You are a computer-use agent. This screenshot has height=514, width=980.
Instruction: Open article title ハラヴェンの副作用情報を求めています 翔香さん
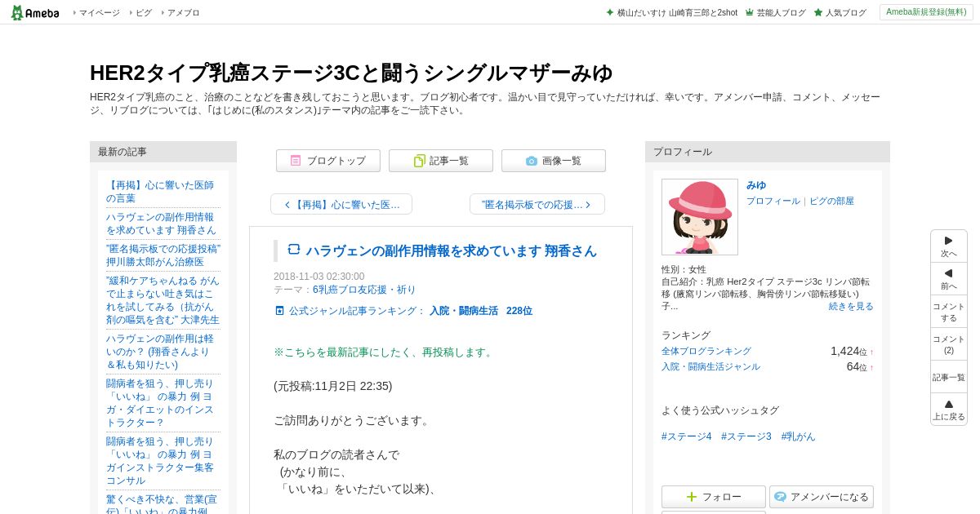coord(452,250)
